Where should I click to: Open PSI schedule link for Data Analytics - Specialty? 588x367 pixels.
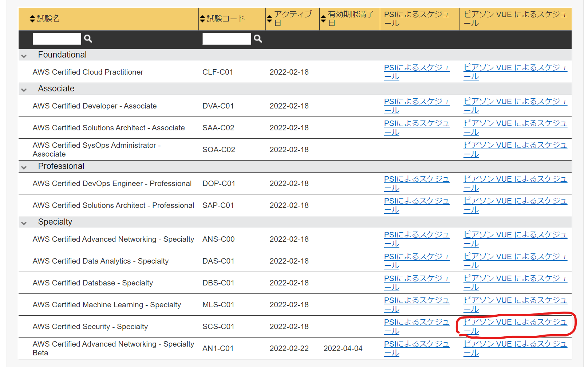(417, 261)
